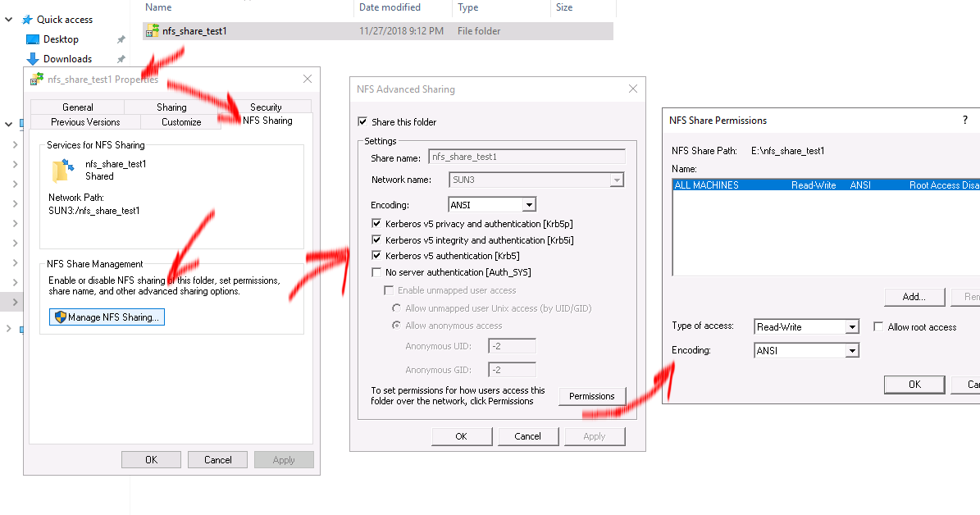Enable No server authentication [Auth_SYS]

pyautogui.click(x=377, y=271)
